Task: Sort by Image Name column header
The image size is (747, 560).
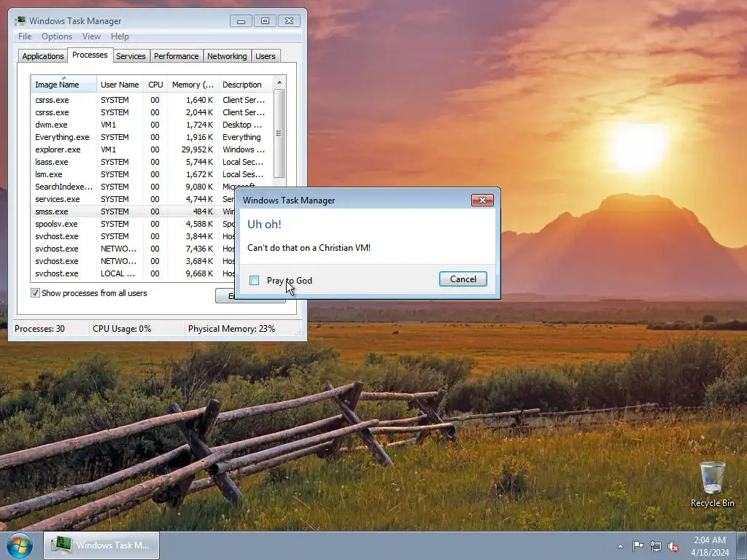Action: [64, 85]
